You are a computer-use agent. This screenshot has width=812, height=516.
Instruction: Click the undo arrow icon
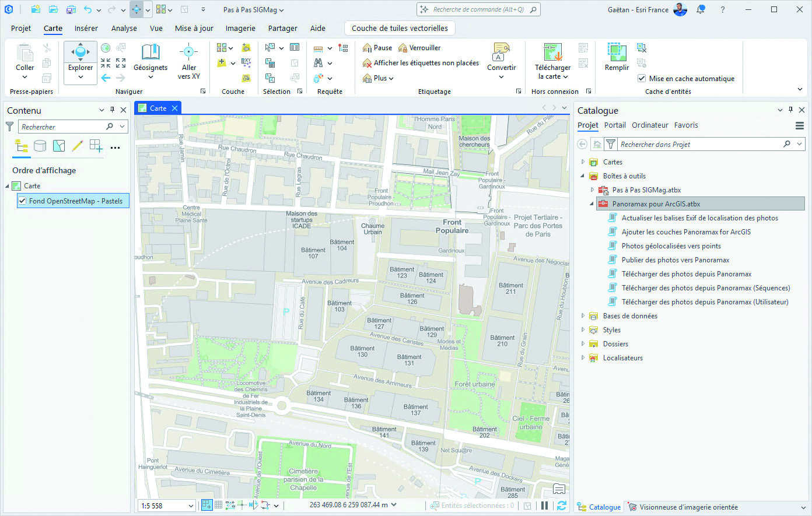(x=87, y=9)
